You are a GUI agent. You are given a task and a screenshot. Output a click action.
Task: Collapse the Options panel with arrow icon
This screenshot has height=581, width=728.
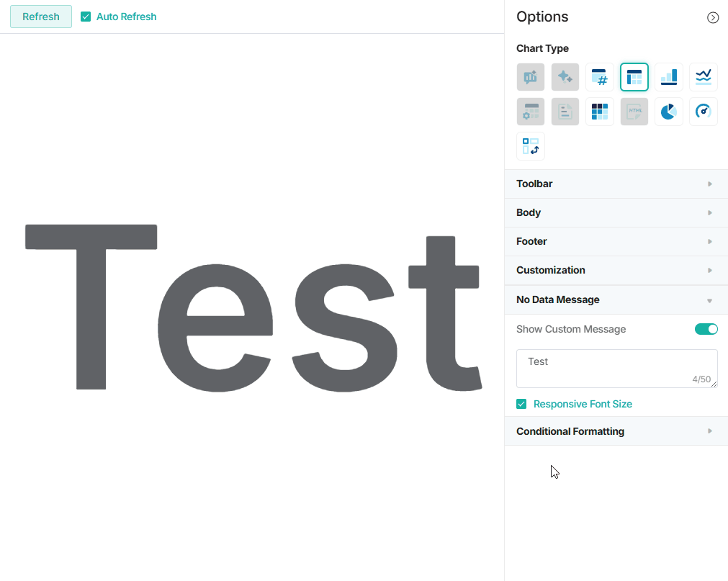[x=713, y=17]
